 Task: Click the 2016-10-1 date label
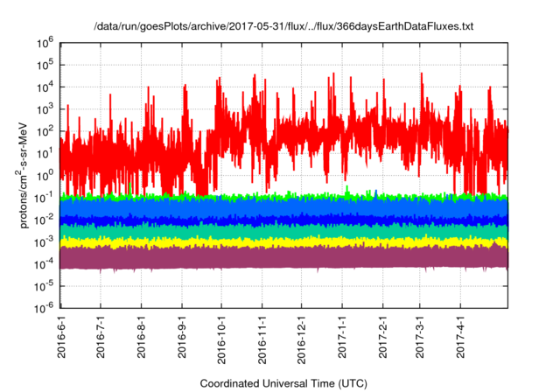click(221, 339)
